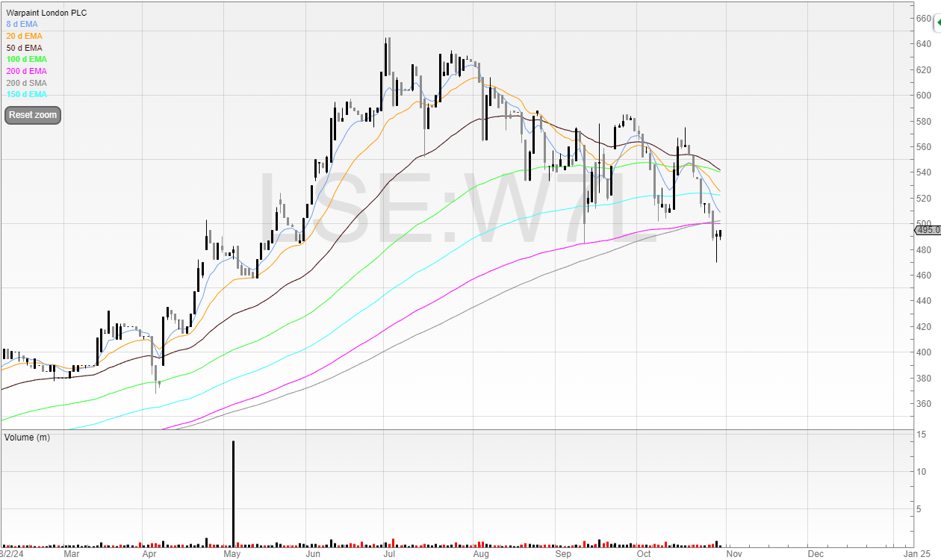Click the Mar date axis label
Image resolution: width=941 pixels, height=560 pixels.
pos(72,554)
